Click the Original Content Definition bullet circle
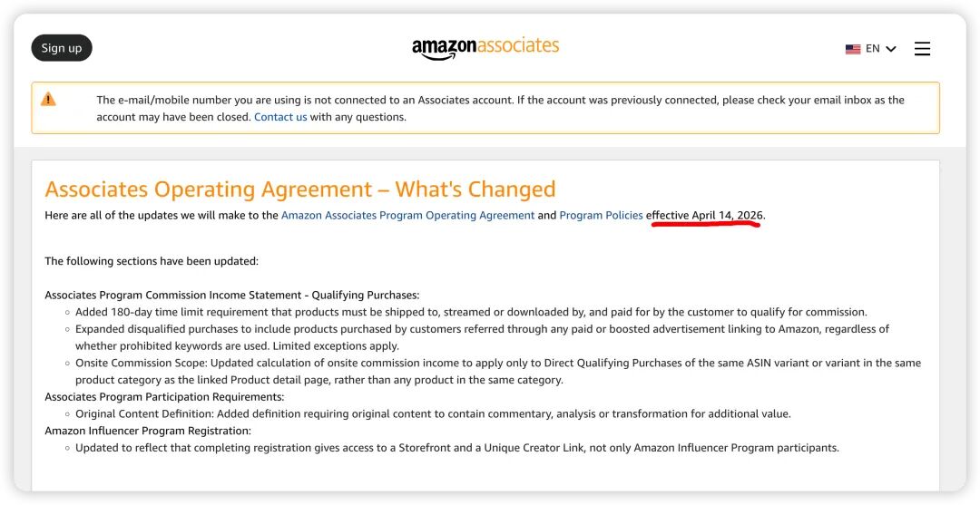 coord(67,414)
